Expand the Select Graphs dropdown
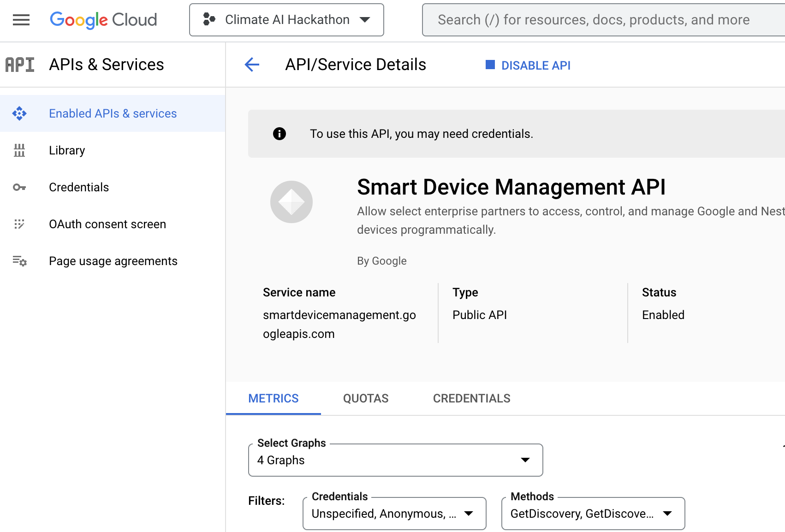Viewport: 785px width, 532px height. 395,460
